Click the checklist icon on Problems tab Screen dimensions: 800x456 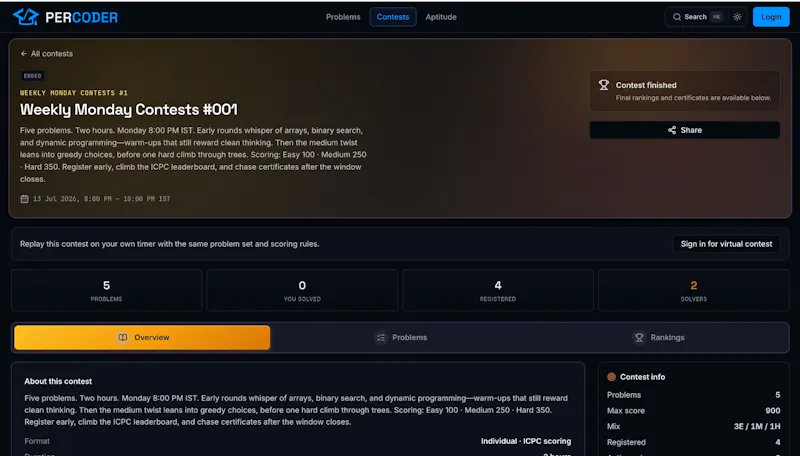(381, 338)
